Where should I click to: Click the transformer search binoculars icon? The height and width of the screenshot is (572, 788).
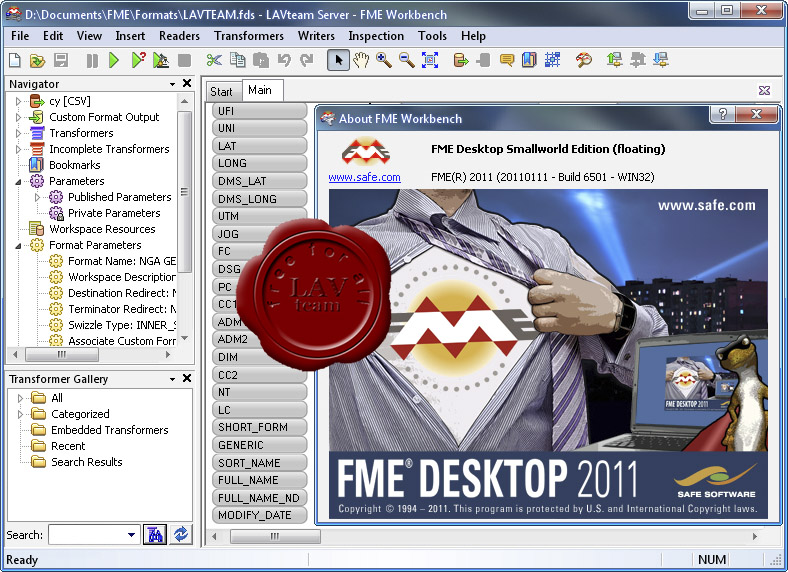155,534
